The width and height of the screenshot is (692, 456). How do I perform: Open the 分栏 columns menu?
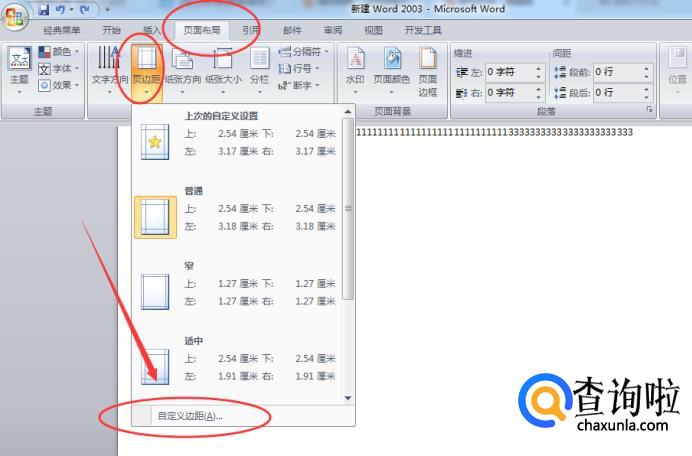point(260,70)
